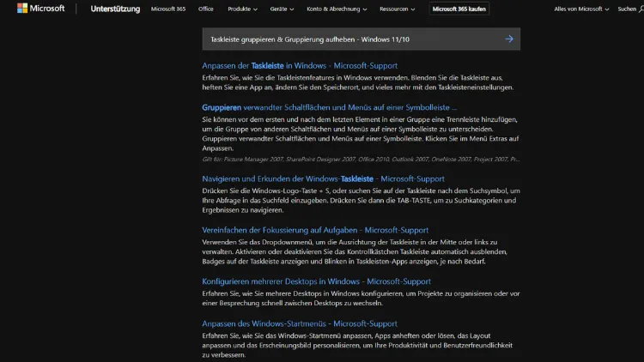
Task: Open Konfigurieren mehrerer Desktops in Windows
Action: tap(316, 281)
